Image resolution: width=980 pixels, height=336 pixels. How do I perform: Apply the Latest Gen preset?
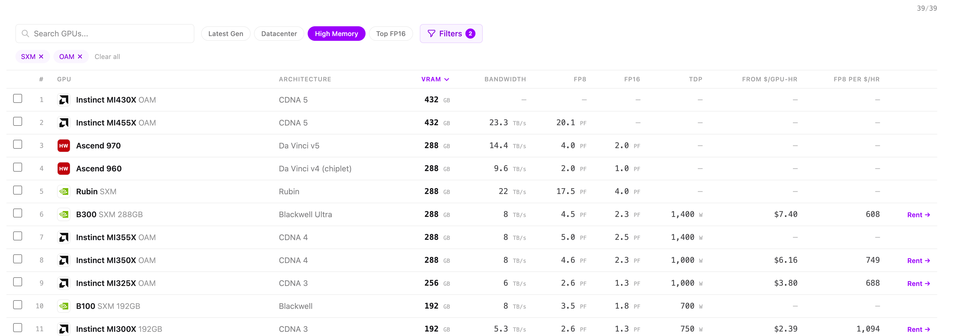point(226,34)
